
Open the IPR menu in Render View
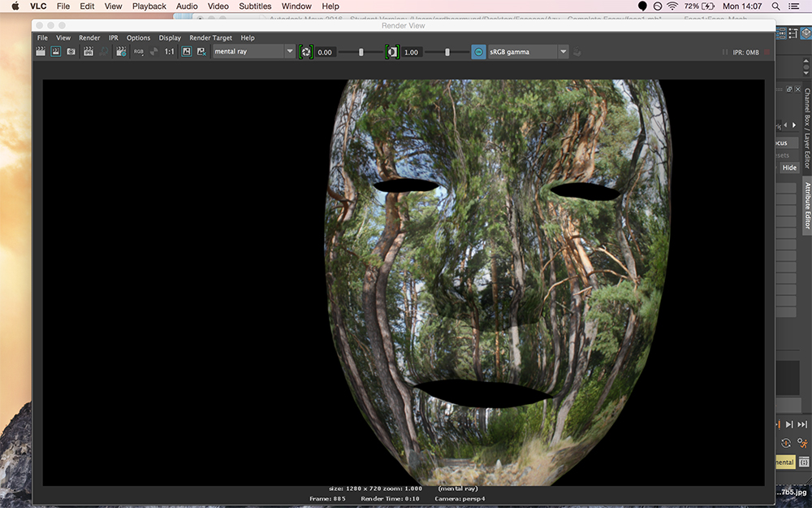point(114,37)
